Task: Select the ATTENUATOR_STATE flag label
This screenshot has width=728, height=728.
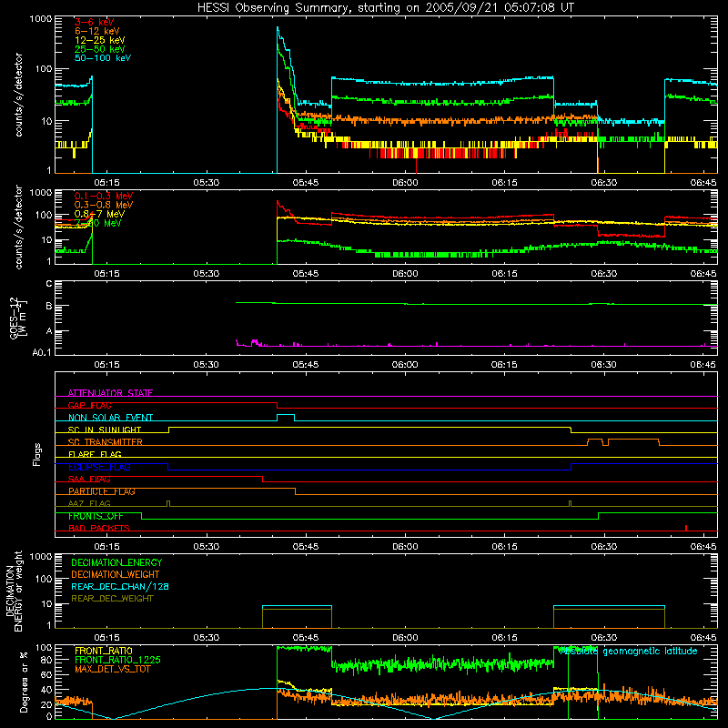Action: coord(110,393)
